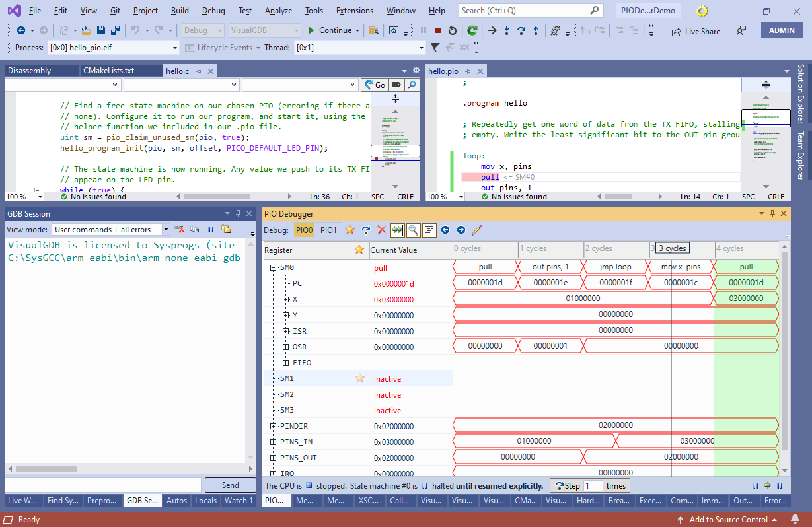The image size is (812, 527).
Task: Click the Open File folder icon
Action: tap(86, 30)
